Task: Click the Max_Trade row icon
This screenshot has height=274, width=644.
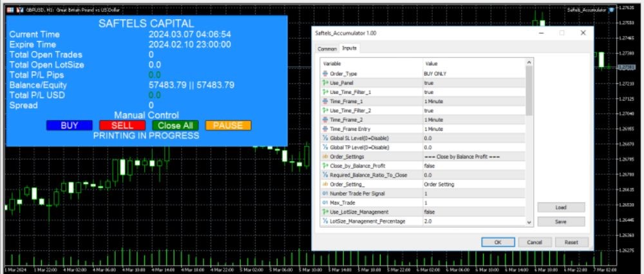Action: click(x=325, y=203)
